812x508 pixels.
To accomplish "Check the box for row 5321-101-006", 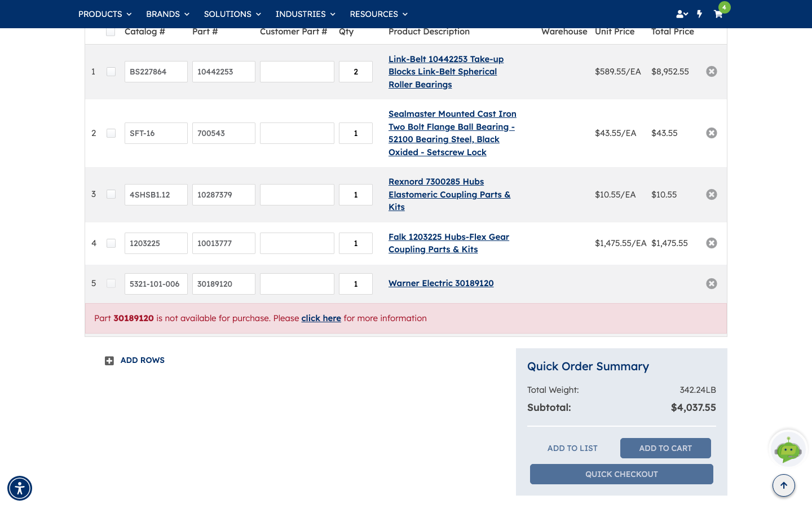I will pyautogui.click(x=111, y=283).
